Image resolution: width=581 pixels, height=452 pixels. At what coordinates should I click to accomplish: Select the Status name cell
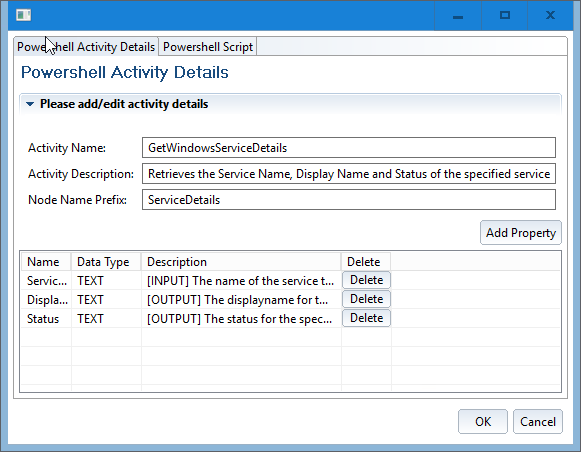click(46, 319)
